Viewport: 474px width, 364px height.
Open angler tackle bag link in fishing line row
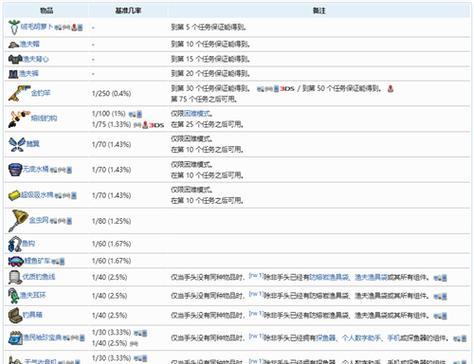coord(371,277)
